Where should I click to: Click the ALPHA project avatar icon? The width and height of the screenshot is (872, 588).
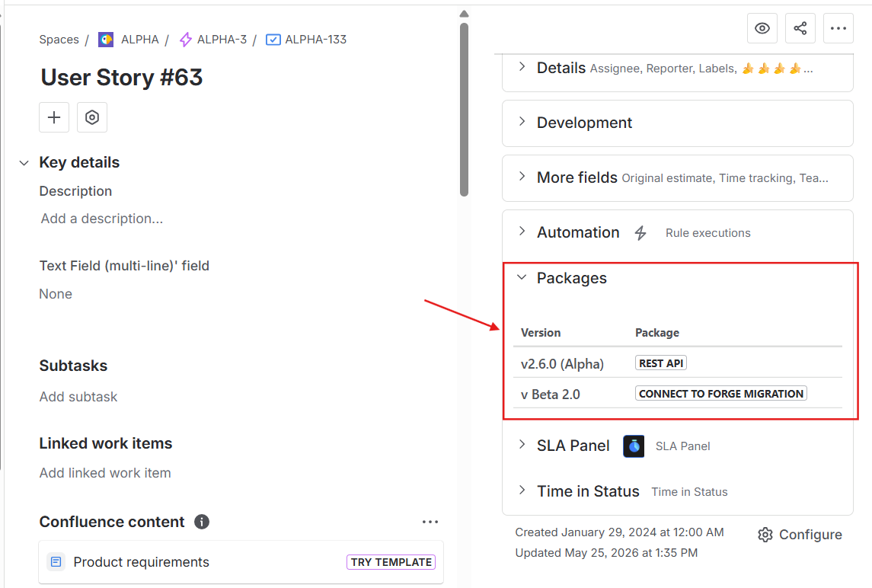[106, 40]
